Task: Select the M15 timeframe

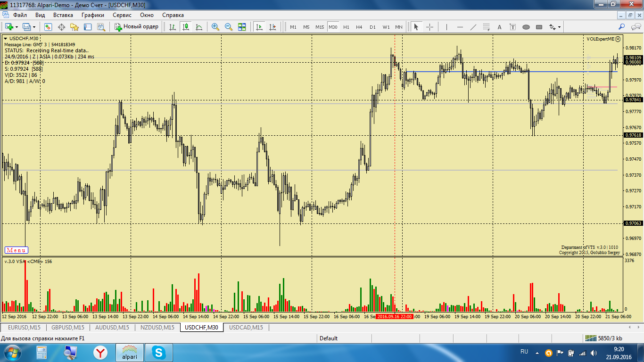Action: [x=320, y=27]
